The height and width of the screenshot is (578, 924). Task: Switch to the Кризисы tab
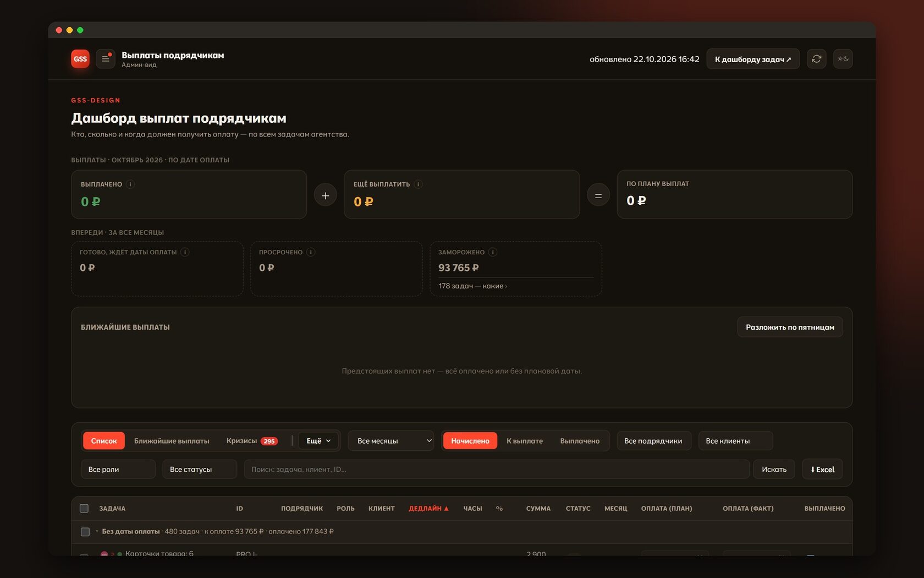click(252, 441)
